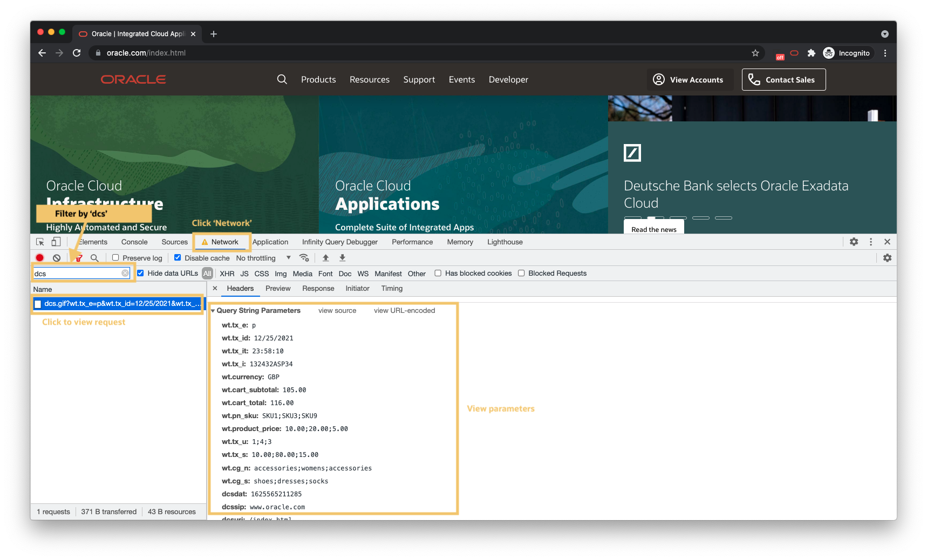
Task: Collapse the Query String Parameters section
Action: 214,310
